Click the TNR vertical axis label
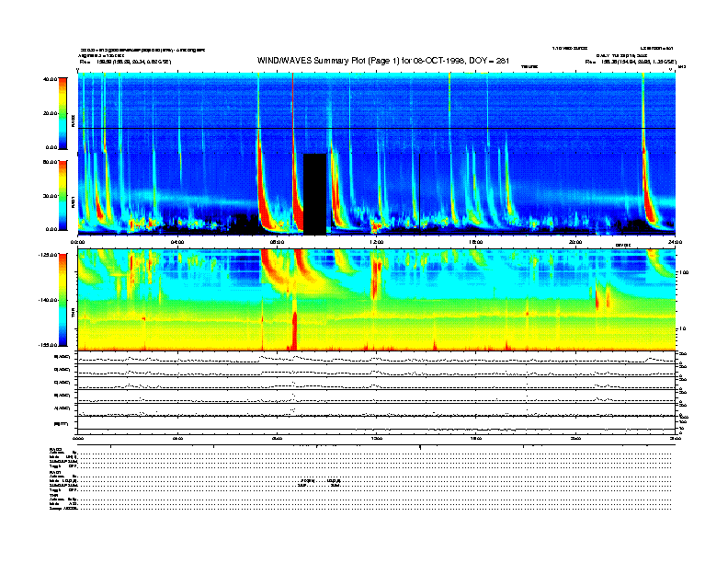 tap(73, 315)
